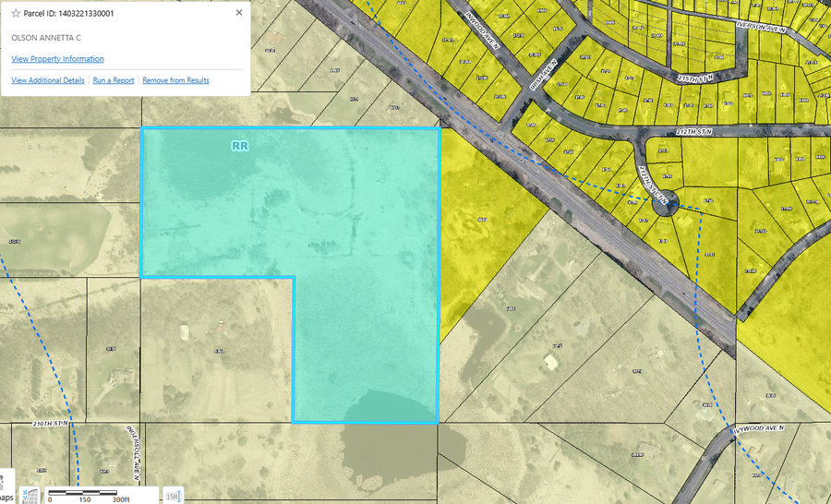Select Run a Report link
This screenshot has width=831, height=504.
click(114, 81)
